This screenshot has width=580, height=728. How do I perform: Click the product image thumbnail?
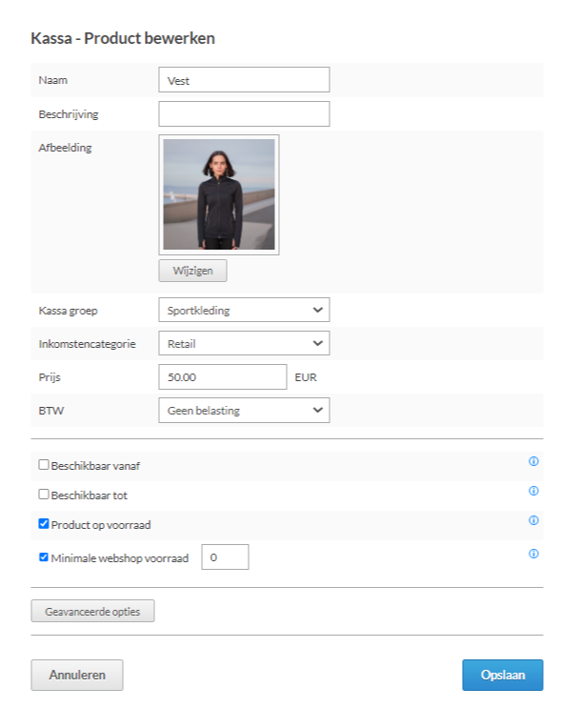[x=219, y=194]
